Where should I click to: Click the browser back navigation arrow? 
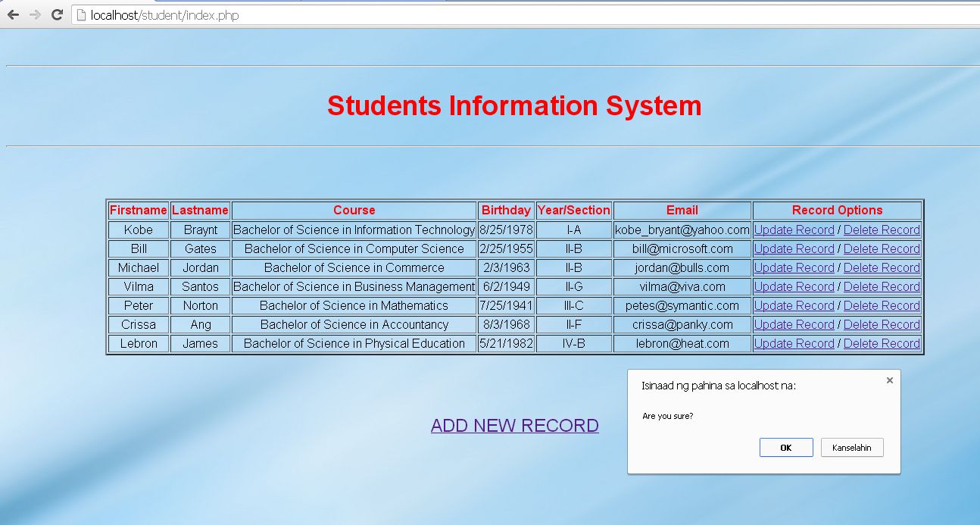tap(13, 14)
